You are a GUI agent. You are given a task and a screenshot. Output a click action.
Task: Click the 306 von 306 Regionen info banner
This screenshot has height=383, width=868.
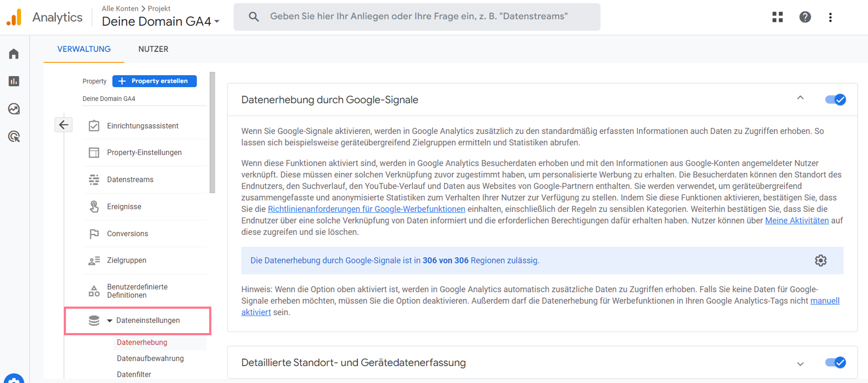pyautogui.click(x=542, y=261)
